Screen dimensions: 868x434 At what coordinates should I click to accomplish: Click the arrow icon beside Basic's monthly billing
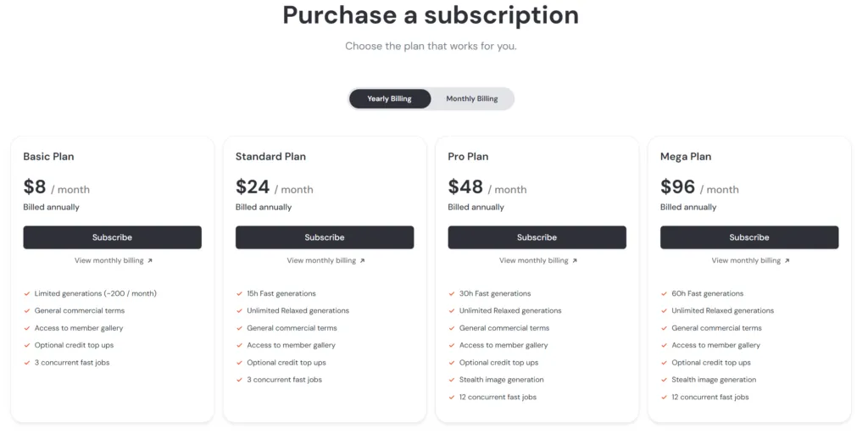pos(150,261)
